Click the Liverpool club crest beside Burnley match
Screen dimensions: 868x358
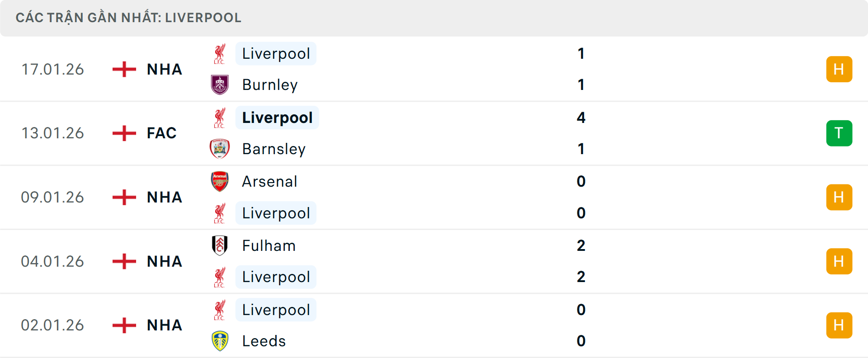220,53
